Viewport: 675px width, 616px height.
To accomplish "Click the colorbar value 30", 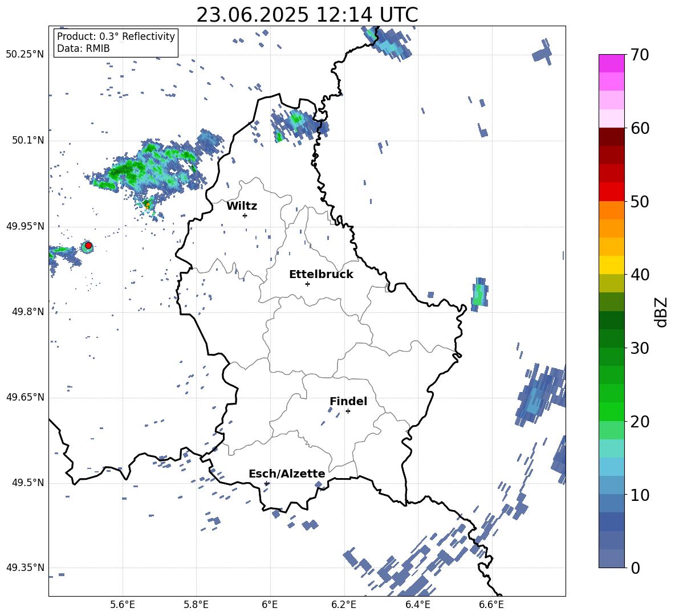I will [640, 348].
